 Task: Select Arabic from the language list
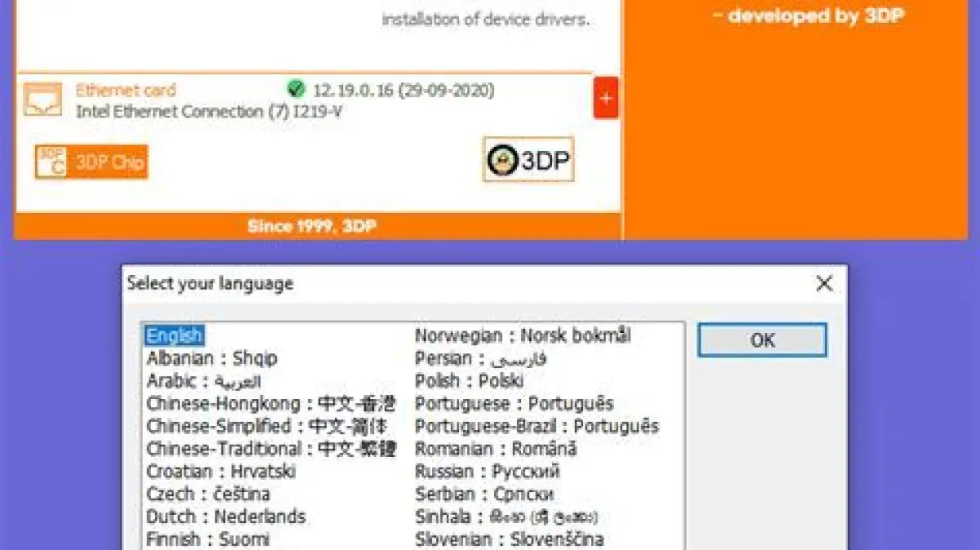pos(203,381)
